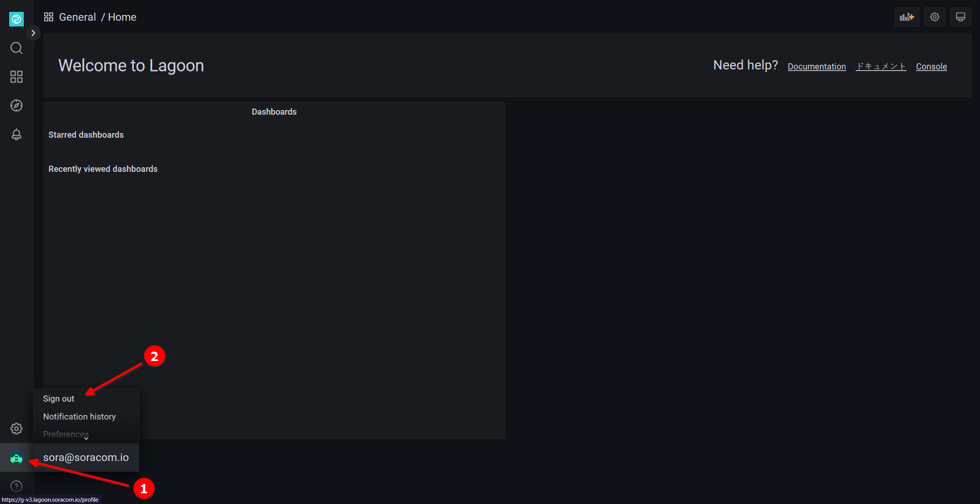980x504 pixels.
Task: Open the search dashboards icon
Action: coord(16,48)
